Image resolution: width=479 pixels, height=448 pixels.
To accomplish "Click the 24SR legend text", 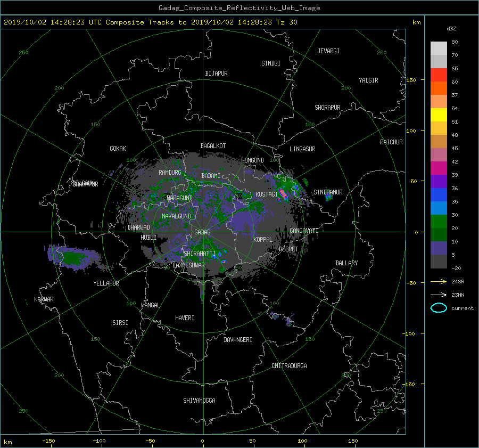I will point(458,281).
